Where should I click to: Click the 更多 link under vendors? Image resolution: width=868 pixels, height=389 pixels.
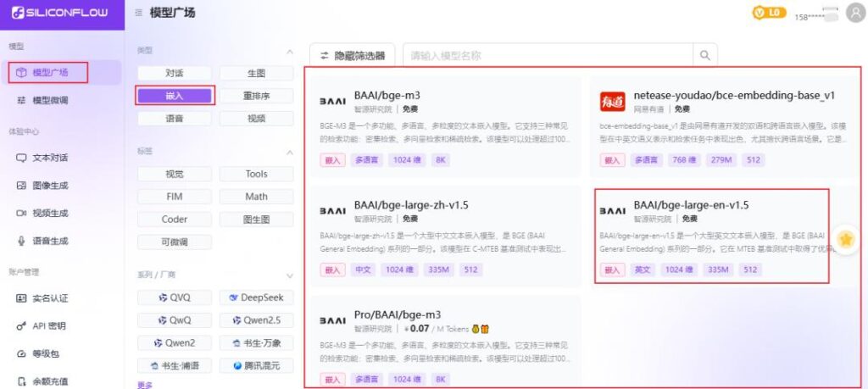145,384
